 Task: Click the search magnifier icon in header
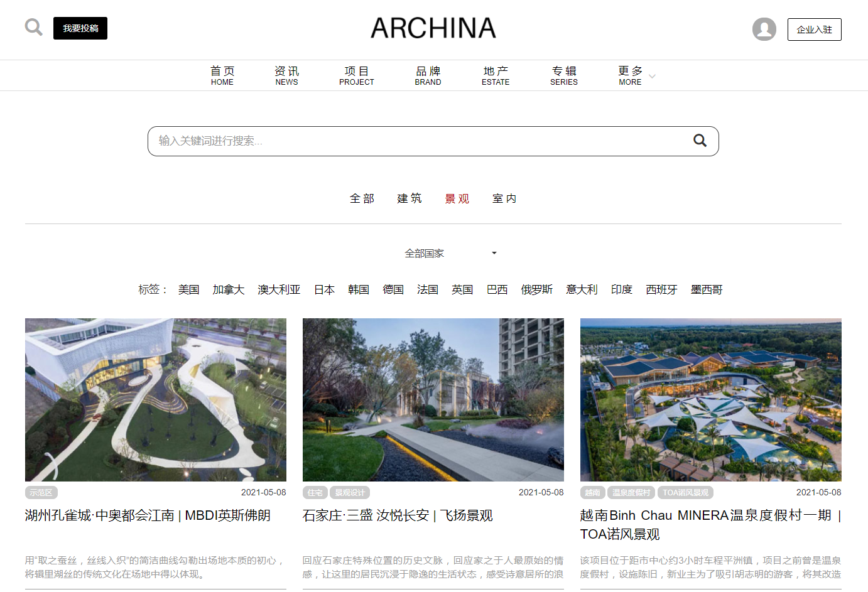point(34,28)
